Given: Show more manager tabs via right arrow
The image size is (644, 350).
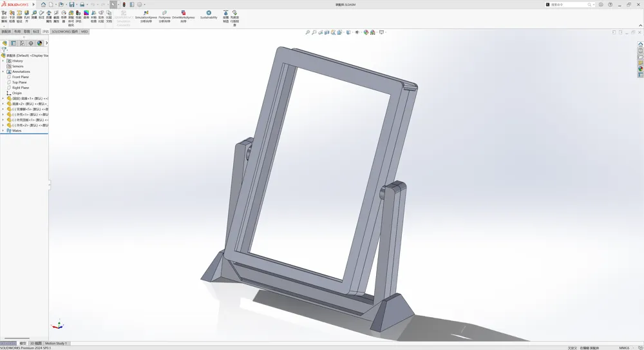Looking at the screenshot, I should coord(46,43).
